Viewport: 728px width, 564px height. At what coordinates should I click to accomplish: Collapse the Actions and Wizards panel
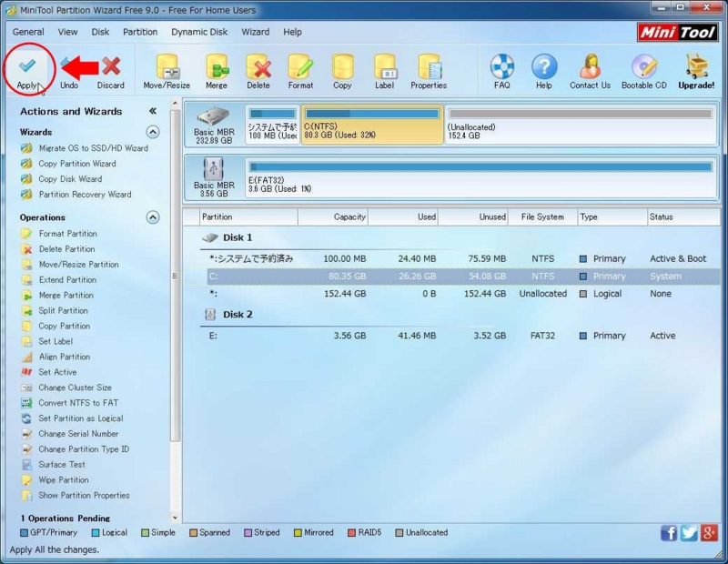(152, 111)
